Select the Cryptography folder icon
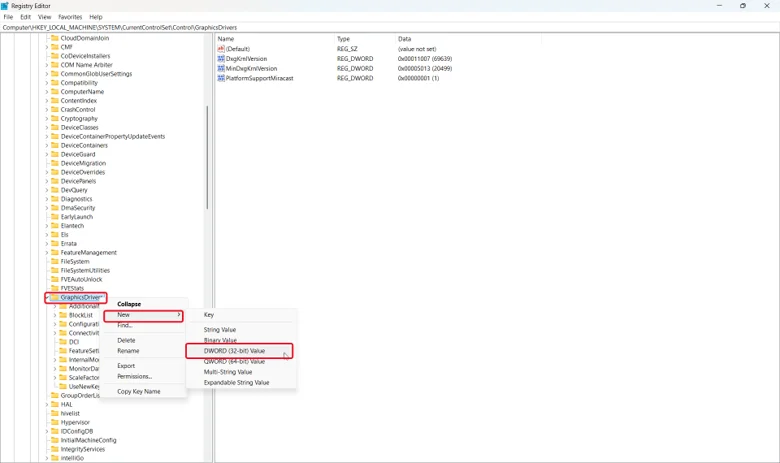780x463 pixels. pyautogui.click(x=55, y=118)
